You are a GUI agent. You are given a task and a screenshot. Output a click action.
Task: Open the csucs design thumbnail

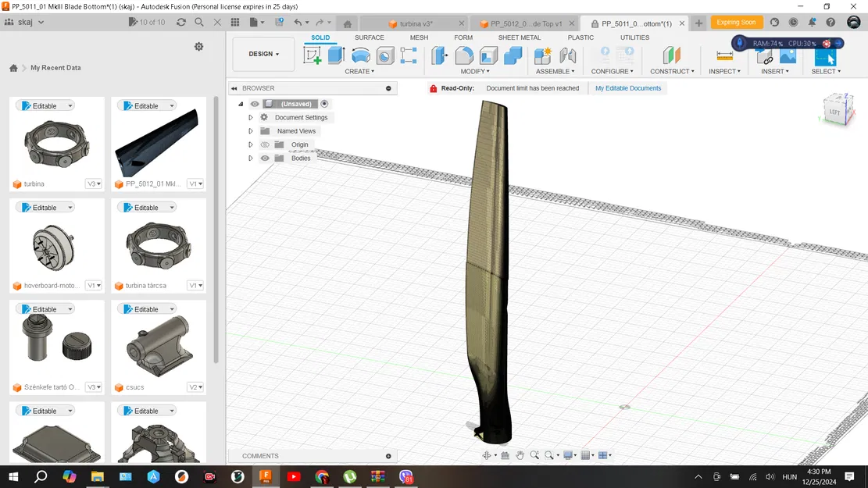coord(159,346)
